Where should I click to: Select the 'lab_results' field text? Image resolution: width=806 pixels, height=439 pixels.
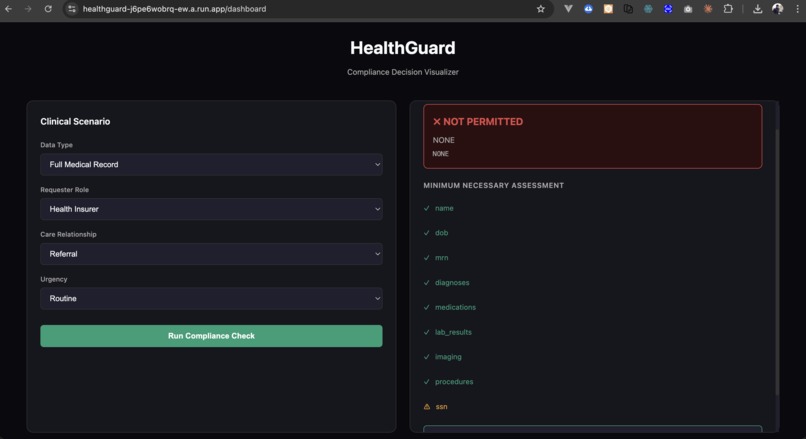[453, 332]
